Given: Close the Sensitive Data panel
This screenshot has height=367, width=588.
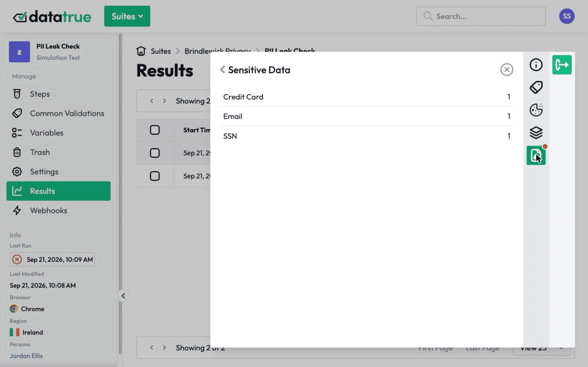Looking at the screenshot, I should (x=507, y=70).
